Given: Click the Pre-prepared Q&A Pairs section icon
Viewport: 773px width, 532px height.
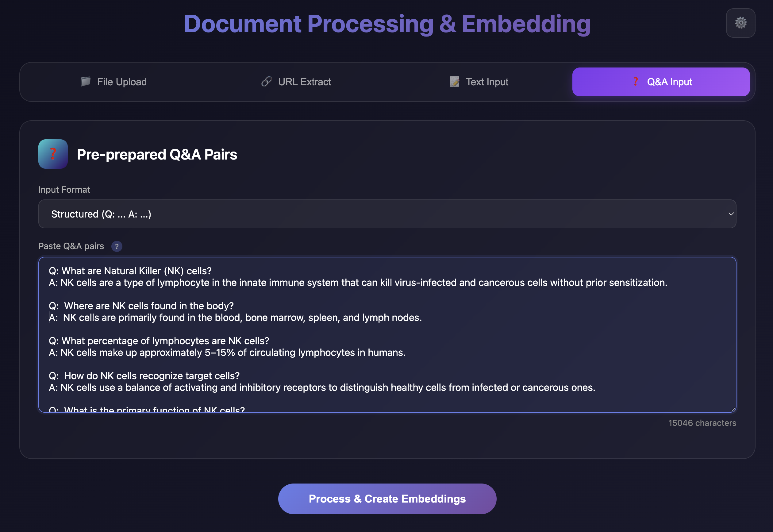Looking at the screenshot, I should coord(53,154).
